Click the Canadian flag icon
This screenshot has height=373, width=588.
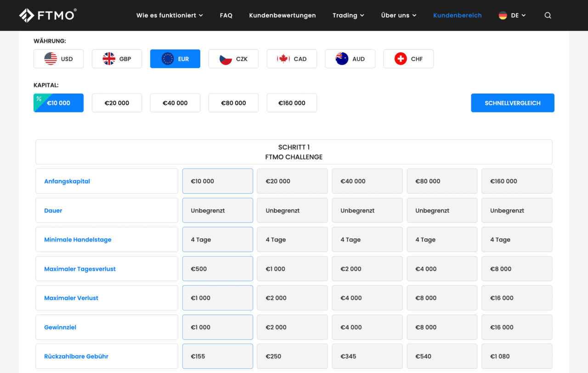(283, 59)
